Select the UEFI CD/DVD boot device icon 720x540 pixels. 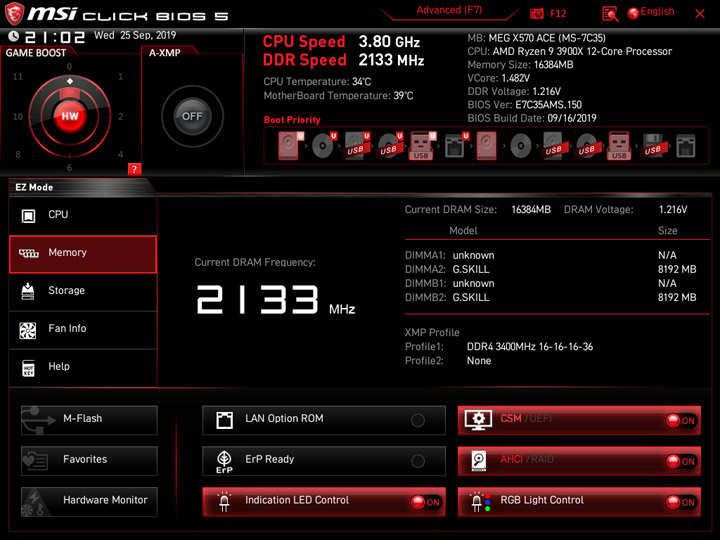324,146
